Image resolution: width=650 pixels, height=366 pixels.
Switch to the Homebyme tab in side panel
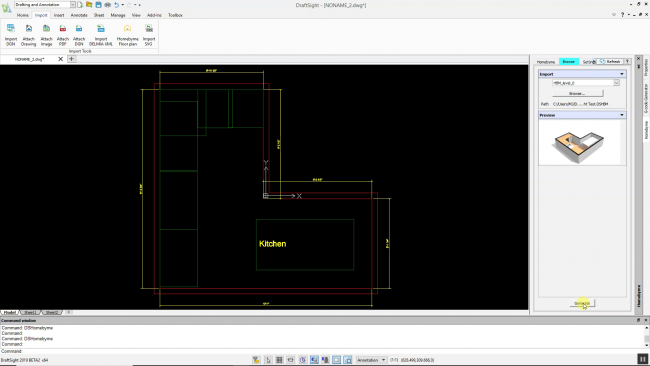click(546, 62)
